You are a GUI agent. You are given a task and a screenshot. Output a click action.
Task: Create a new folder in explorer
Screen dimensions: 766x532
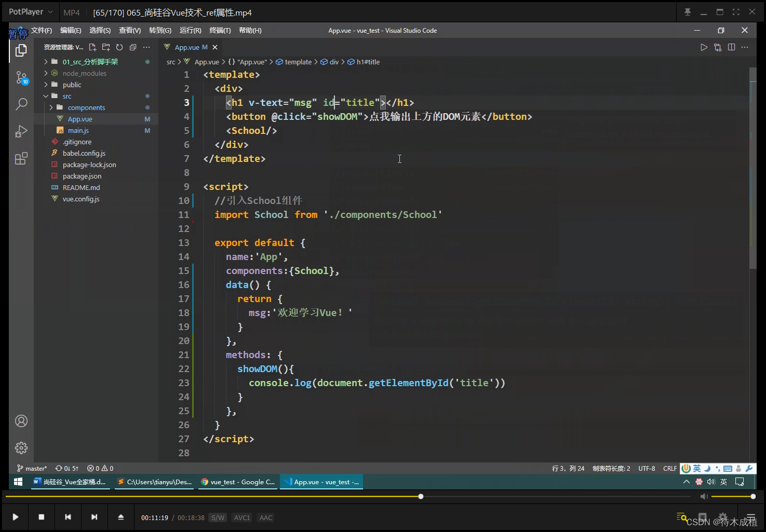click(x=106, y=47)
